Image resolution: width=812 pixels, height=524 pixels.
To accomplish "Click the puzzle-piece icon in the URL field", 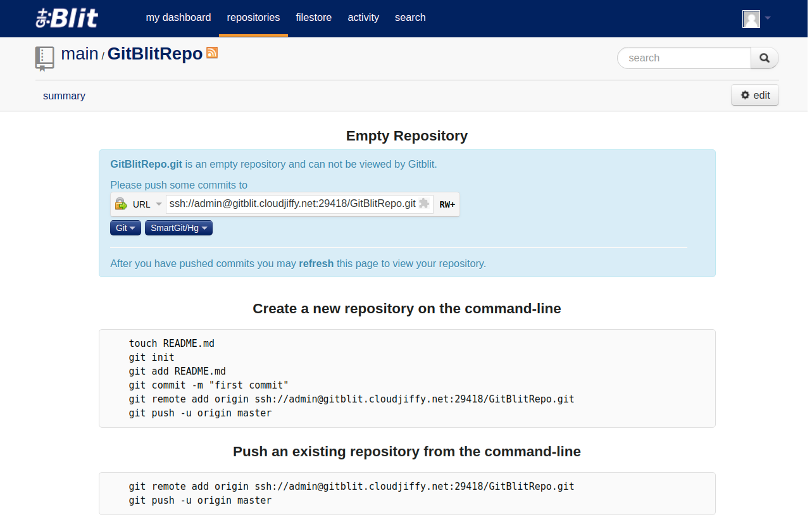I will click(424, 203).
